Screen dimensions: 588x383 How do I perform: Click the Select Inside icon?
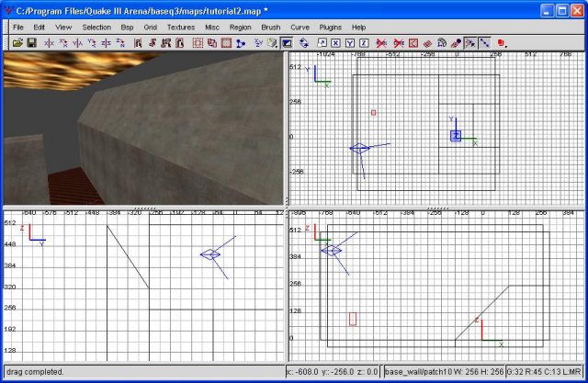pyautogui.click(x=180, y=43)
